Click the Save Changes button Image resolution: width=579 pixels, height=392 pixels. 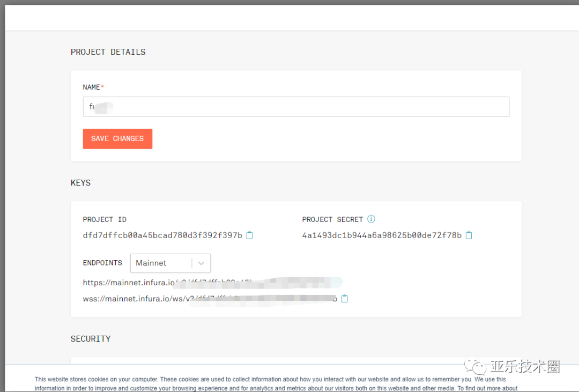[x=117, y=138]
